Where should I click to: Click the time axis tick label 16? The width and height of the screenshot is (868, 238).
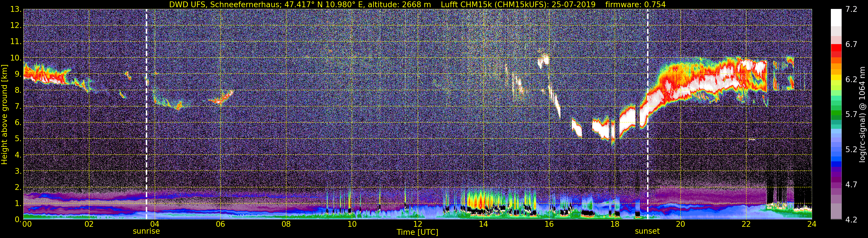(549, 224)
